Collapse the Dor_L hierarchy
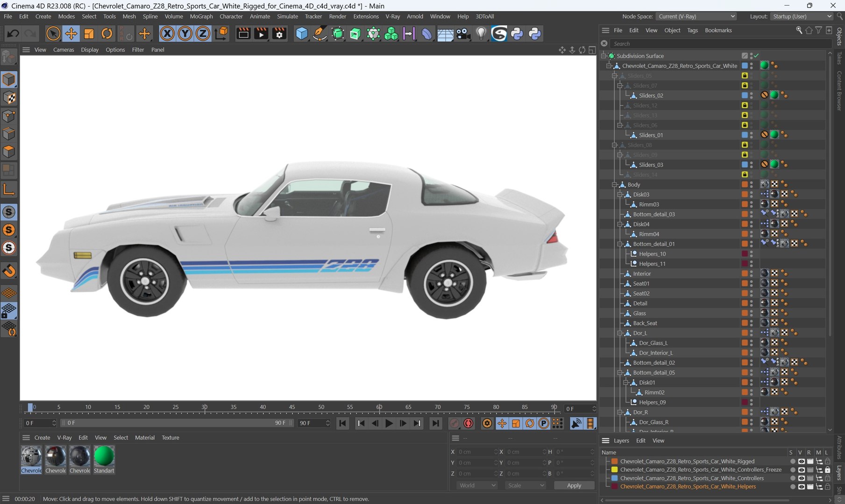Screen dimensions: 845x504 [620, 333]
